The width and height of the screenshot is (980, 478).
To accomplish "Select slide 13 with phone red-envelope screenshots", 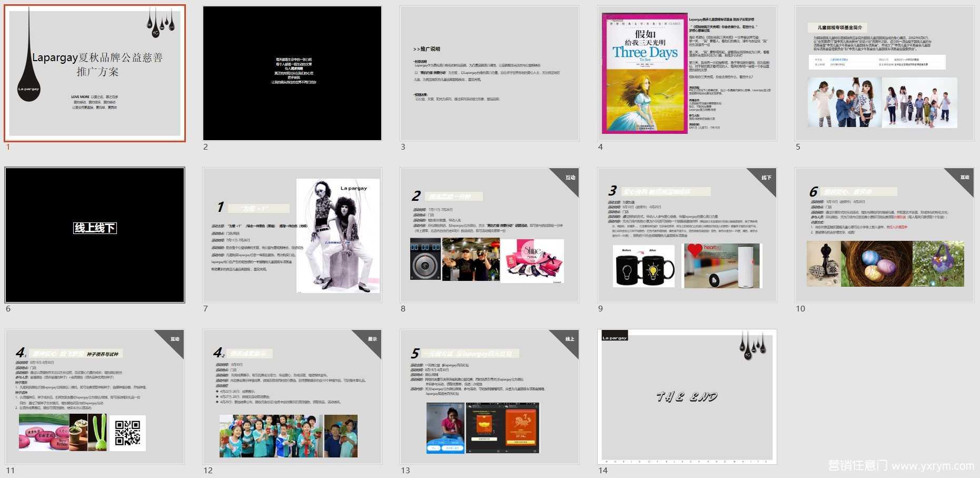I will [x=490, y=397].
